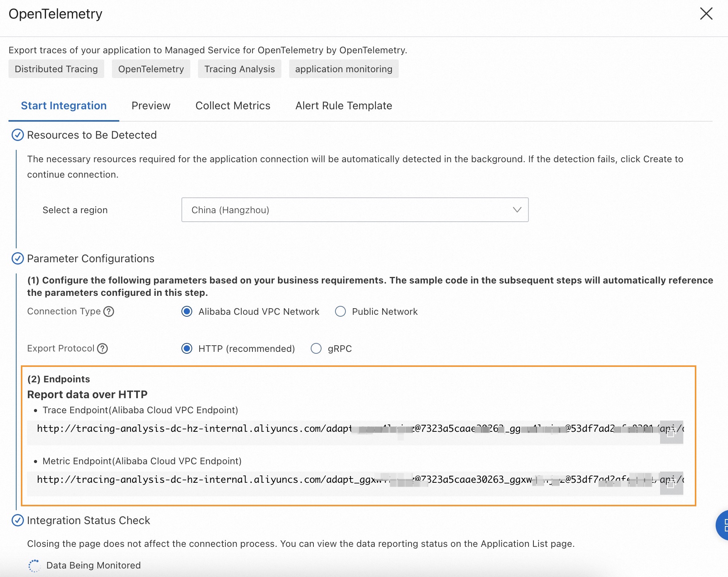
Task: Open the Alert Rule Template tab
Action: (x=343, y=105)
